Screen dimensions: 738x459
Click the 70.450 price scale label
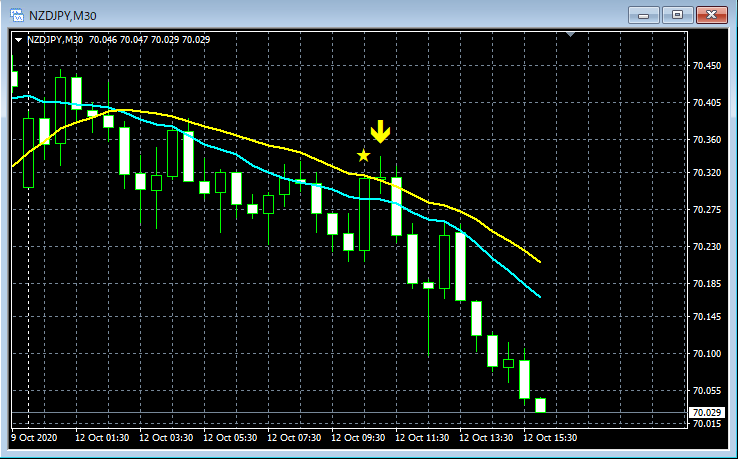click(x=707, y=66)
